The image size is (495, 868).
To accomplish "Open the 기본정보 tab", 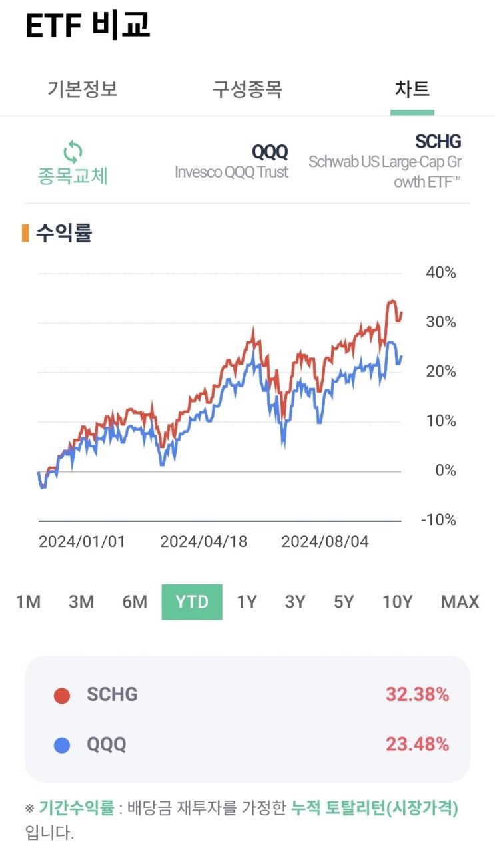I will (x=82, y=89).
